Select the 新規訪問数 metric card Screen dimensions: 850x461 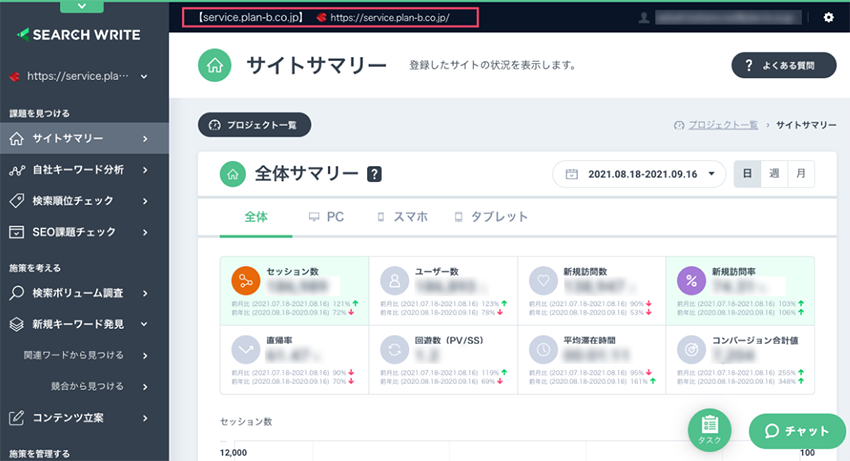(x=591, y=291)
